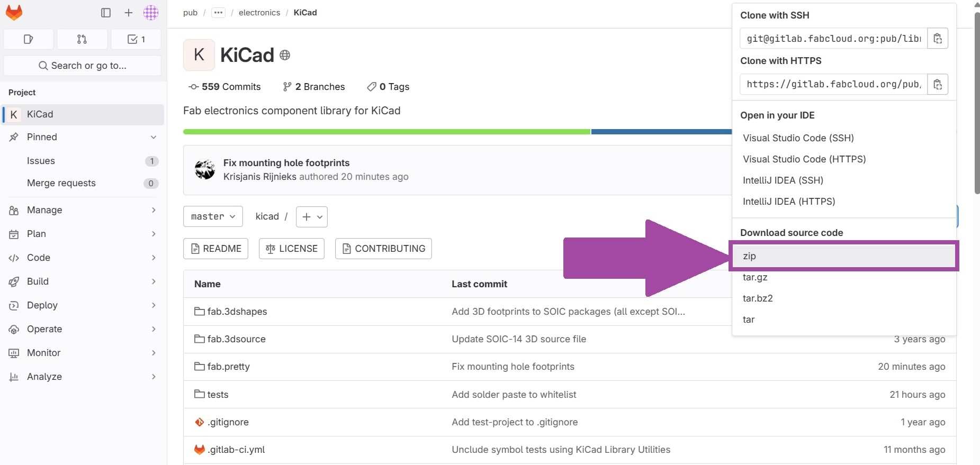This screenshot has width=980, height=465.
Task: Collapse the Pinned section
Action: (154, 137)
